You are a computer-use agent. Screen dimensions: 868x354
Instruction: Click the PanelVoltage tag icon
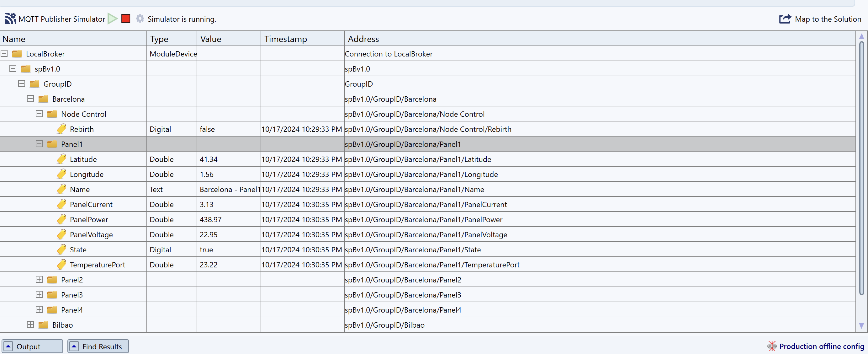tap(61, 235)
